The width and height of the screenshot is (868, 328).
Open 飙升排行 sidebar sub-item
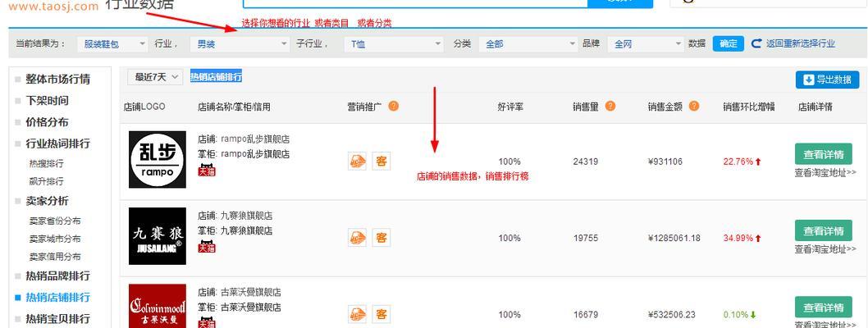(47, 181)
